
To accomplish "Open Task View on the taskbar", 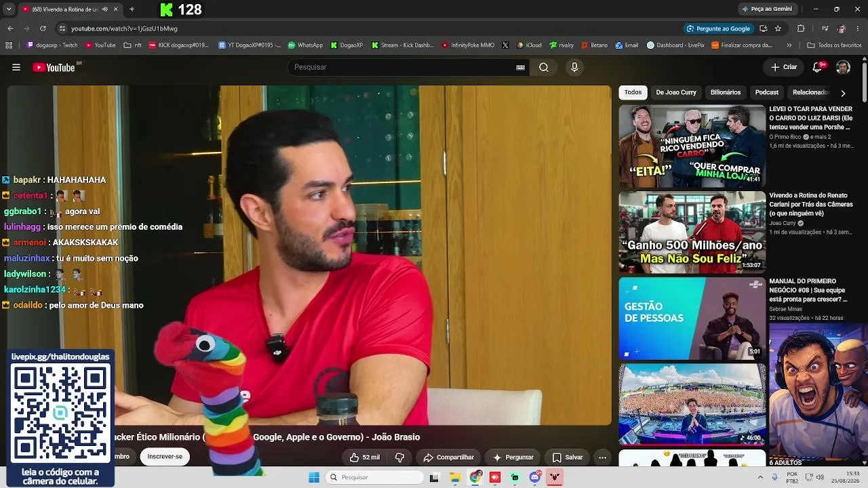I will (x=434, y=477).
